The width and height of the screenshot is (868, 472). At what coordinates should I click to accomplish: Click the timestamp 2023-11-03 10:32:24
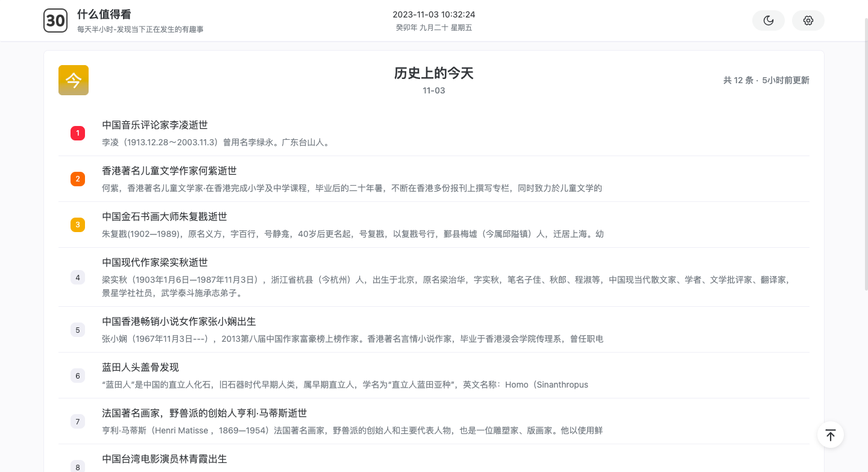[433, 15]
